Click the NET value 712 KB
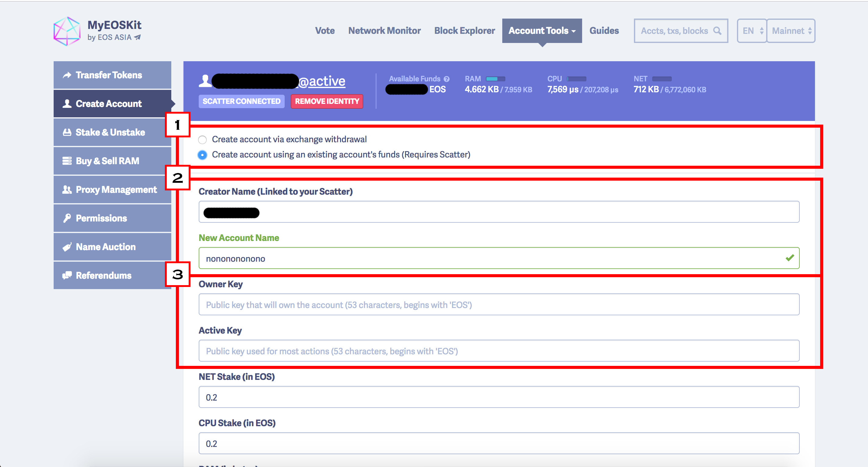This screenshot has height=467, width=868. point(646,90)
